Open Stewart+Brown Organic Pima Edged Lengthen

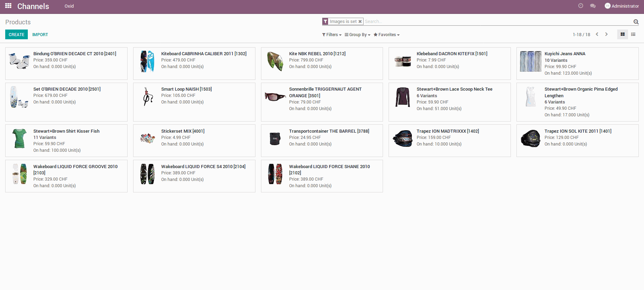[581, 92]
